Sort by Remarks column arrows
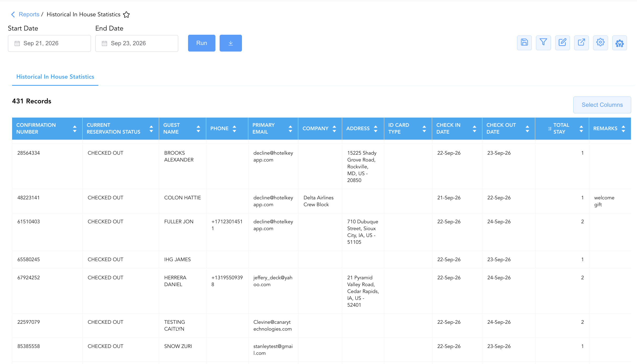This screenshot has width=637, height=364. [623, 129]
